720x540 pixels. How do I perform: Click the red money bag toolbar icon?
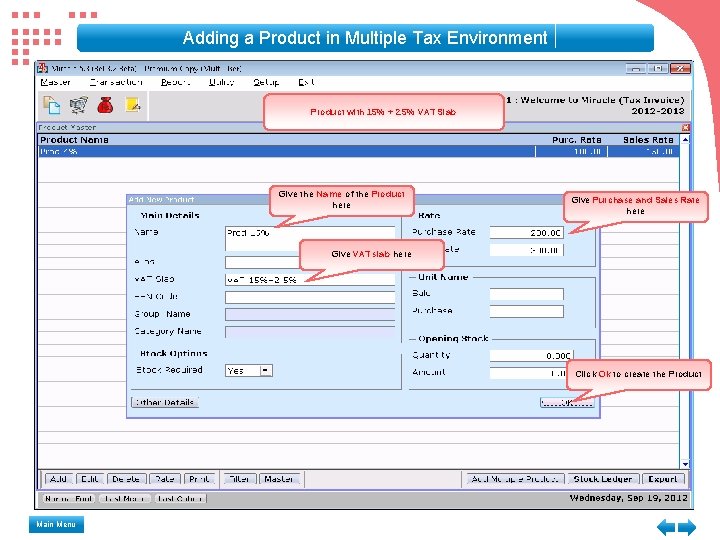105,105
